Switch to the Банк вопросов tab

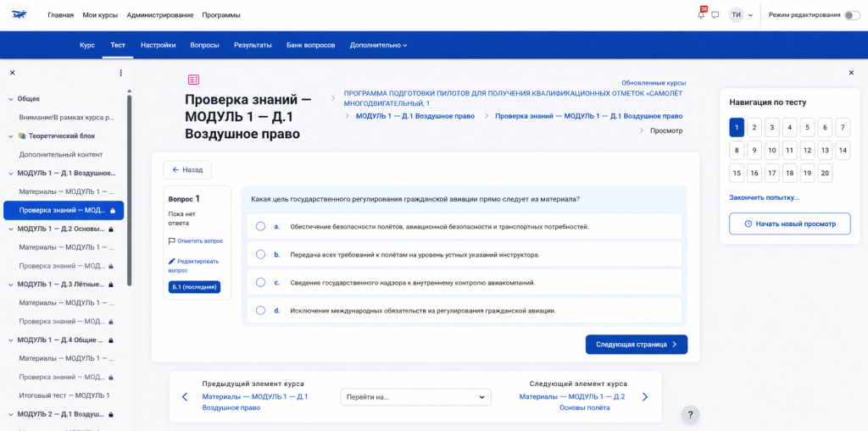310,46
